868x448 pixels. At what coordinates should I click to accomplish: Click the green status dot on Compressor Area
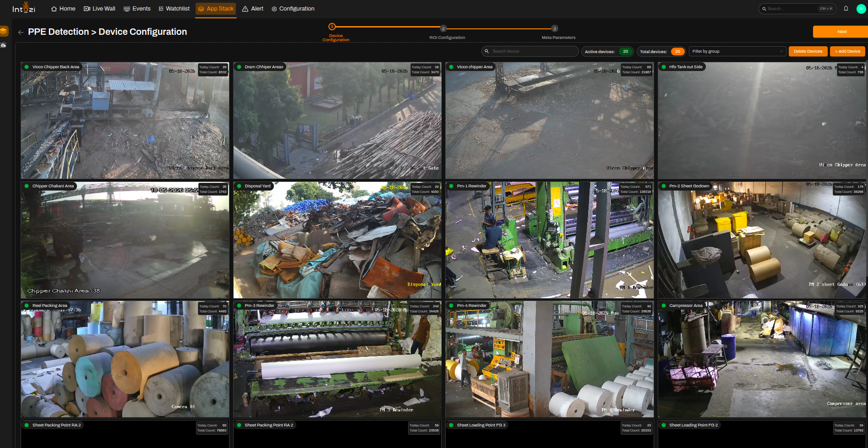click(x=663, y=306)
